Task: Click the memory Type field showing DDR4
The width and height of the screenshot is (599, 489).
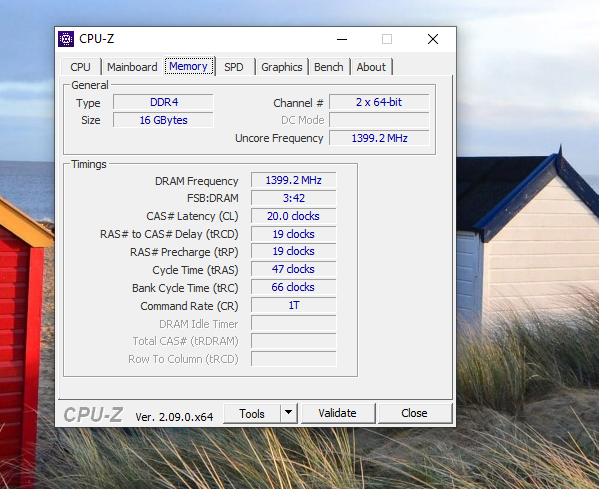Action: [x=164, y=102]
